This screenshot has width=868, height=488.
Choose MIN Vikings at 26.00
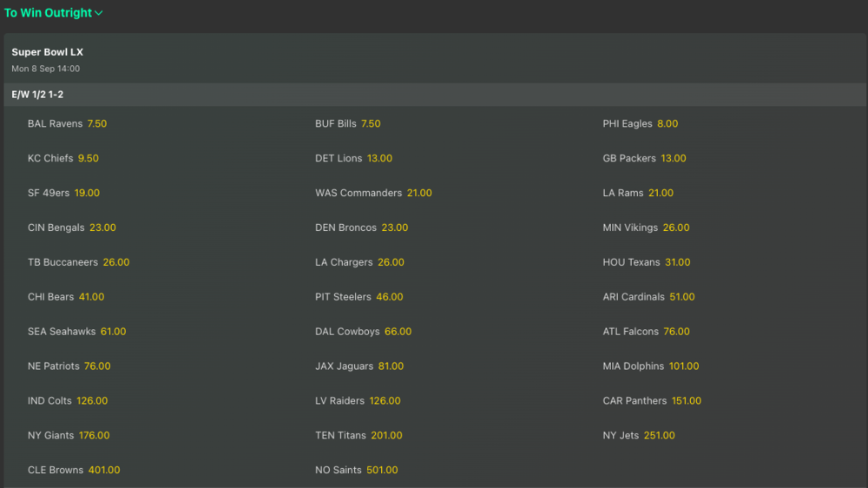coord(646,228)
